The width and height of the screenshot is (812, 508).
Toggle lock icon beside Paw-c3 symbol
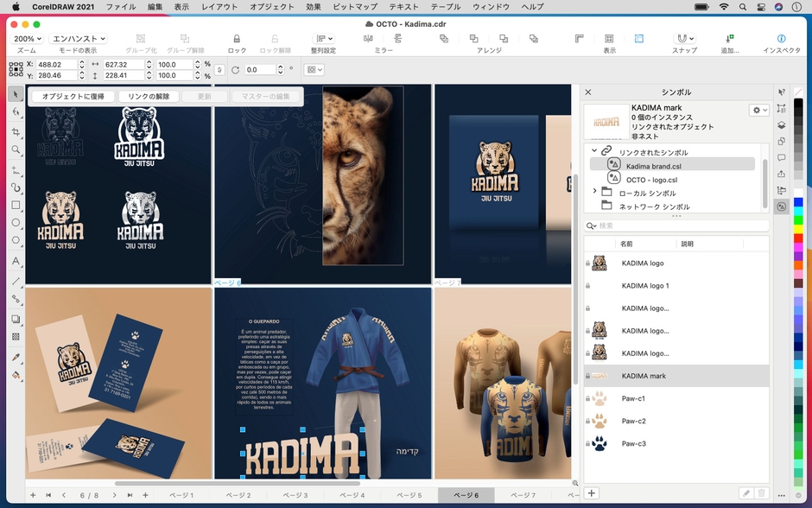pos(588,443)
